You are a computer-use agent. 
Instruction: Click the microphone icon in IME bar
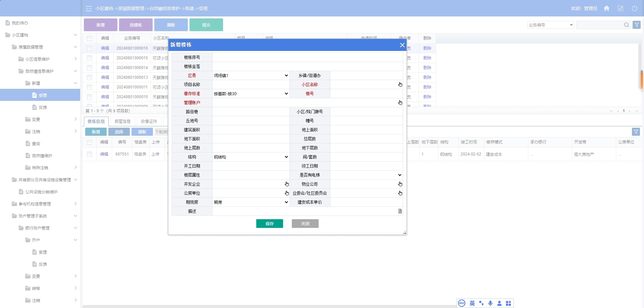pyautogui.click(x=490, y=303)
